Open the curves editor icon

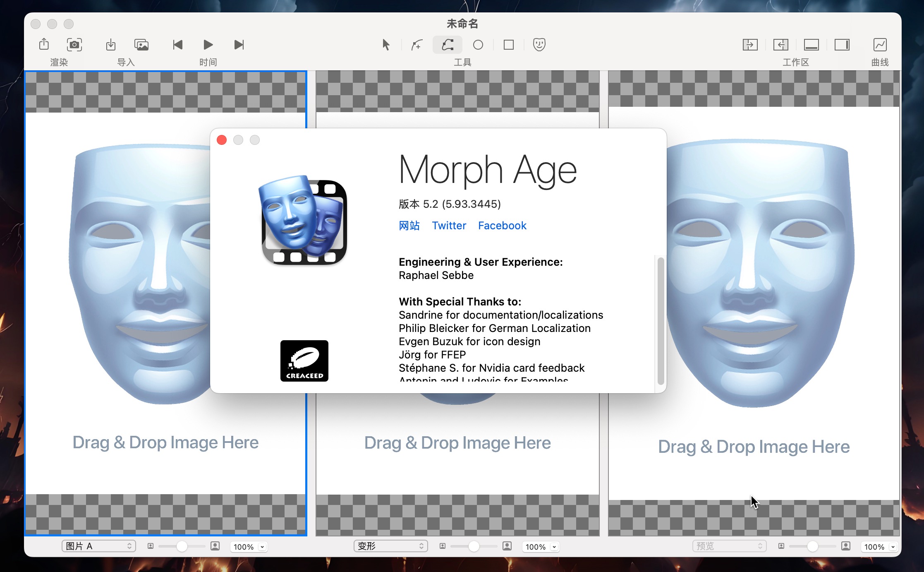880,44
